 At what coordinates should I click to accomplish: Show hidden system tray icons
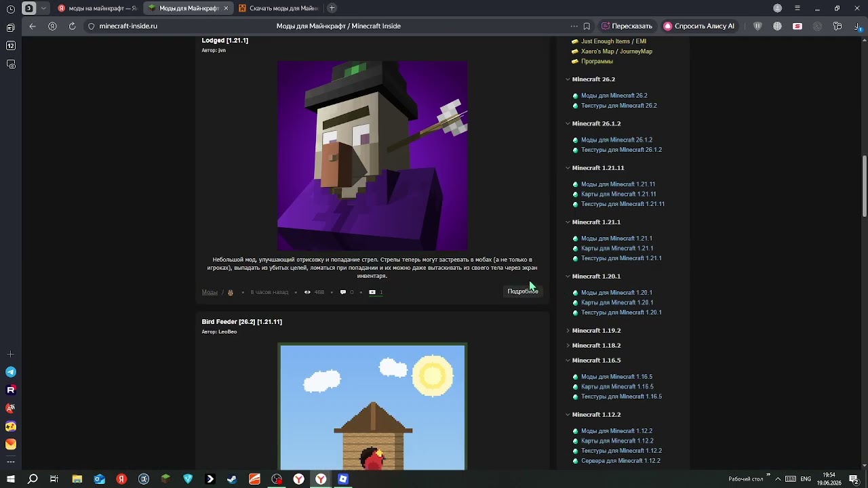tap(778, 479)
